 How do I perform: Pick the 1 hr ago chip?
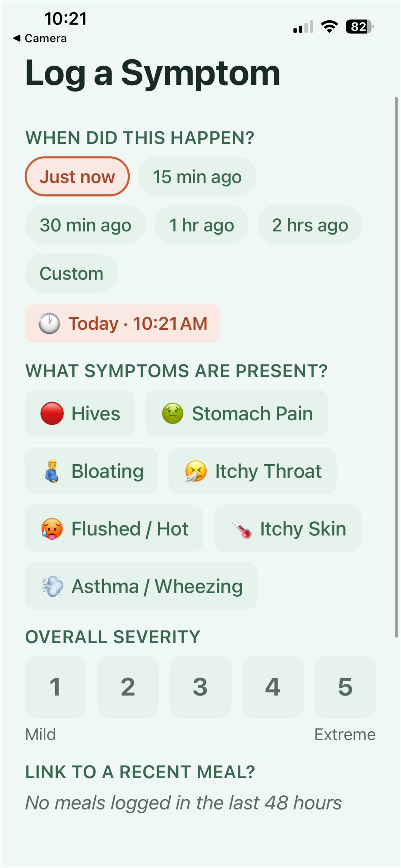(x=202, y=225)
